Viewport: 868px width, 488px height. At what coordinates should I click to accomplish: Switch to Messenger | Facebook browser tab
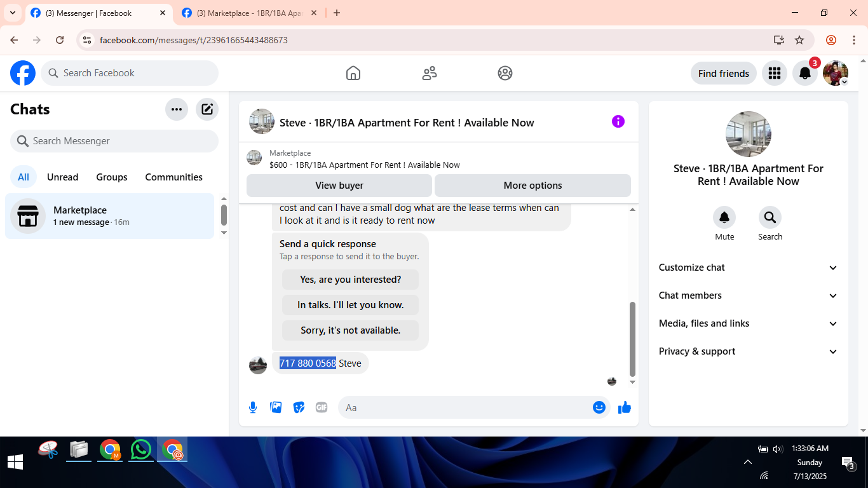tap(97, 13)
